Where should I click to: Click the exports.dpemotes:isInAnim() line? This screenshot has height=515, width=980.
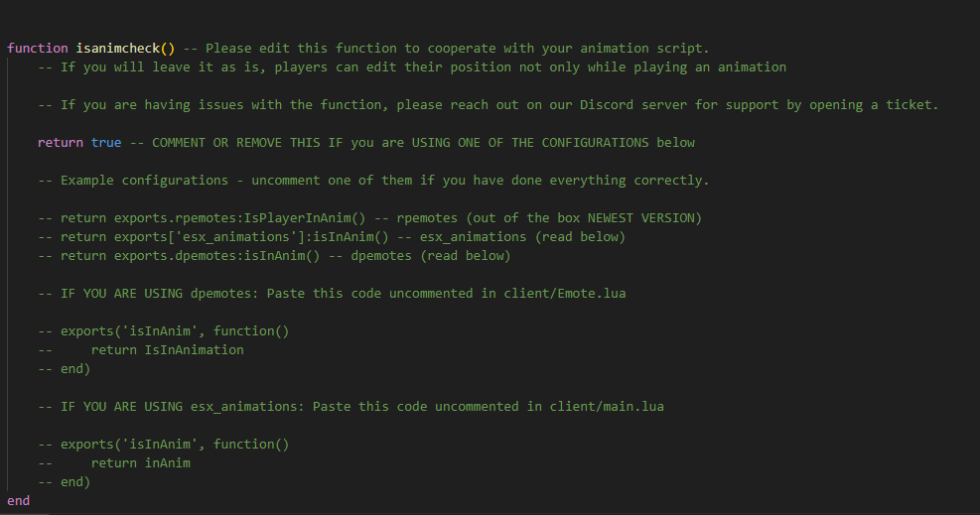274,255
